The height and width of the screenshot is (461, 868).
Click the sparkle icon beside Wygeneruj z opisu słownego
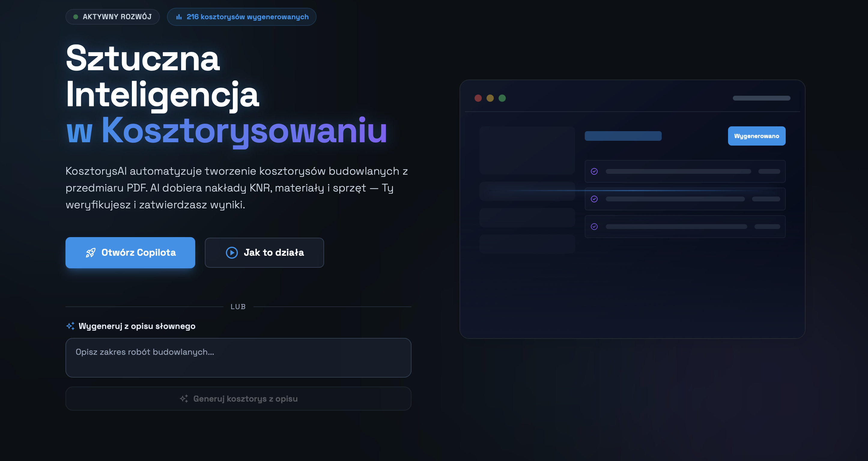70,326
